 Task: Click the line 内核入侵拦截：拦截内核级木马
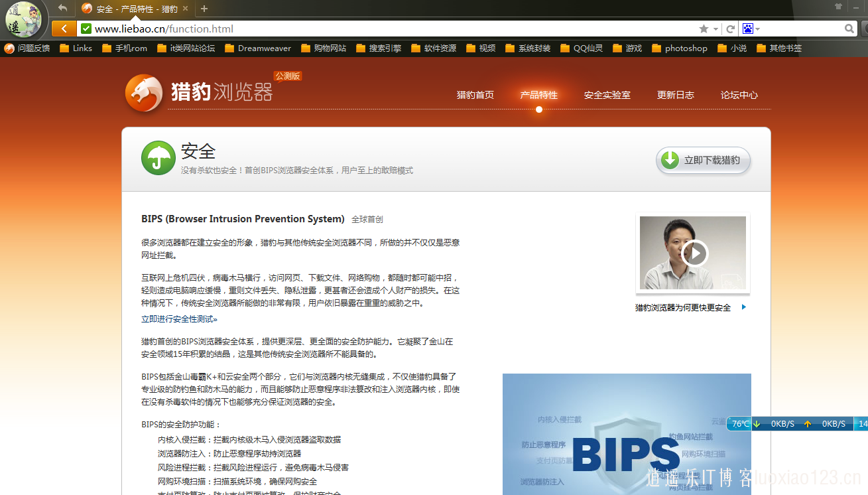pyautogui.click(x=249, y=439)
